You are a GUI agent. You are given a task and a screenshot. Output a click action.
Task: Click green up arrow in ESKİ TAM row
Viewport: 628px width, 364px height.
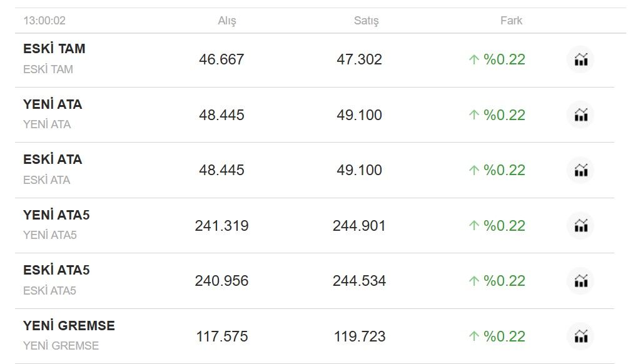474,59
